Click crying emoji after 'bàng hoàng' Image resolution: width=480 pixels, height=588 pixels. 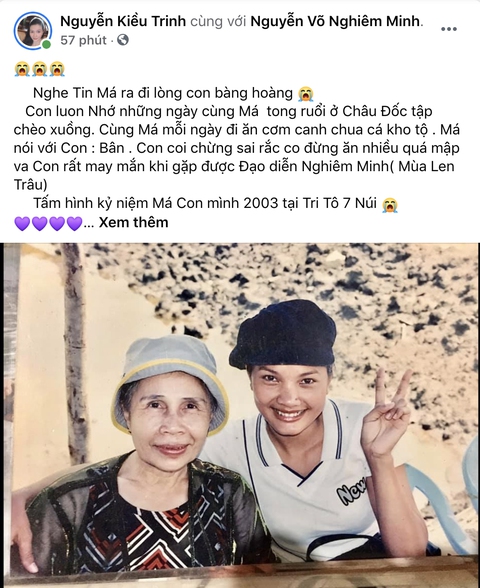coord(306,94)
